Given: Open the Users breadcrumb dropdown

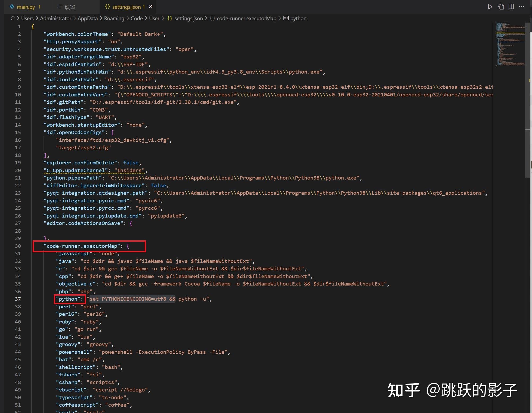Looking at the screenshot, I should click(x=27, y=18).
